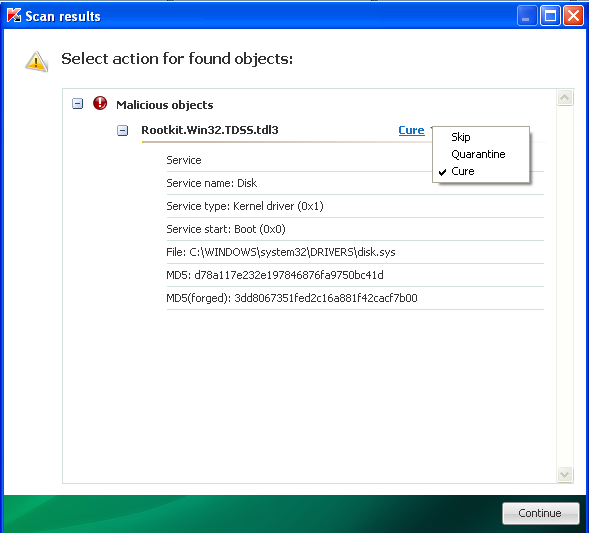The height and width of the screenshot is (533, 589).
Task: Click the 'Service type: Kernel driver (0x1)' row
Action: (355, 206)
